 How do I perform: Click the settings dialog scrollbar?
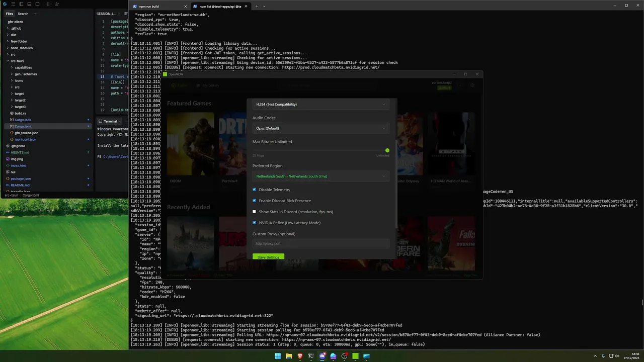tap(396, 184)
